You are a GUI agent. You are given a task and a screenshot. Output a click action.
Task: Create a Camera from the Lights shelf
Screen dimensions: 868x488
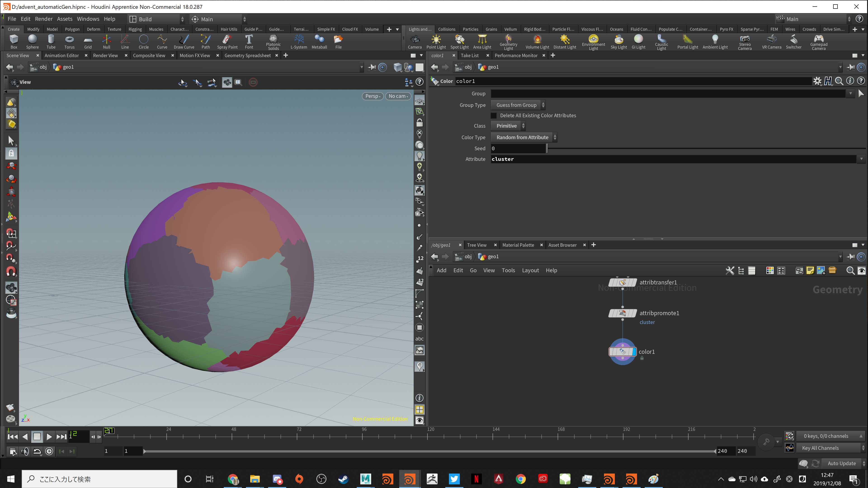[x=415, y=41]
